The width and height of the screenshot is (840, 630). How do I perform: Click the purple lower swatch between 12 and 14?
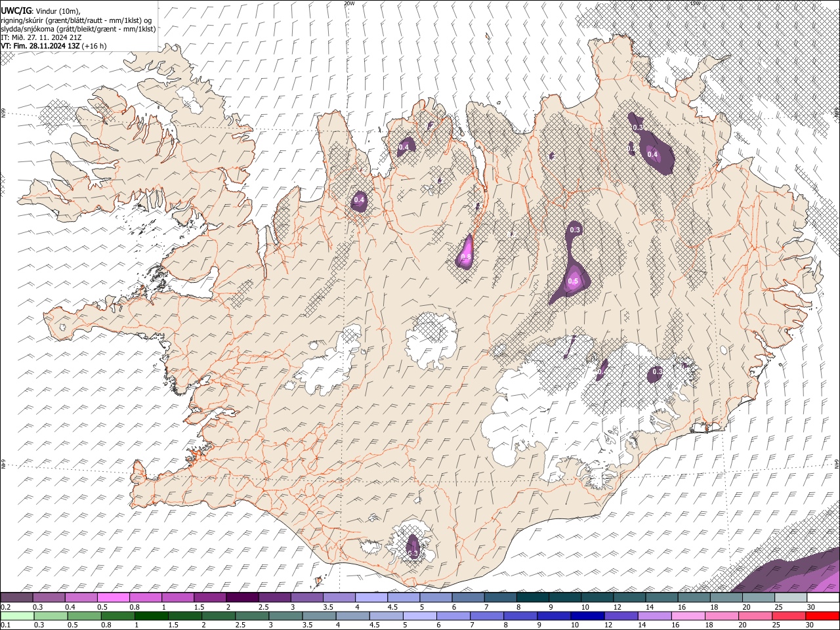point(621,616)
